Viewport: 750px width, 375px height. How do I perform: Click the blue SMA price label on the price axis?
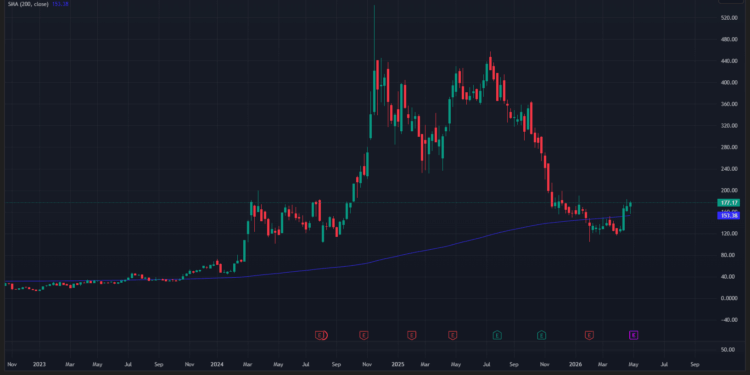coord(729,216)
